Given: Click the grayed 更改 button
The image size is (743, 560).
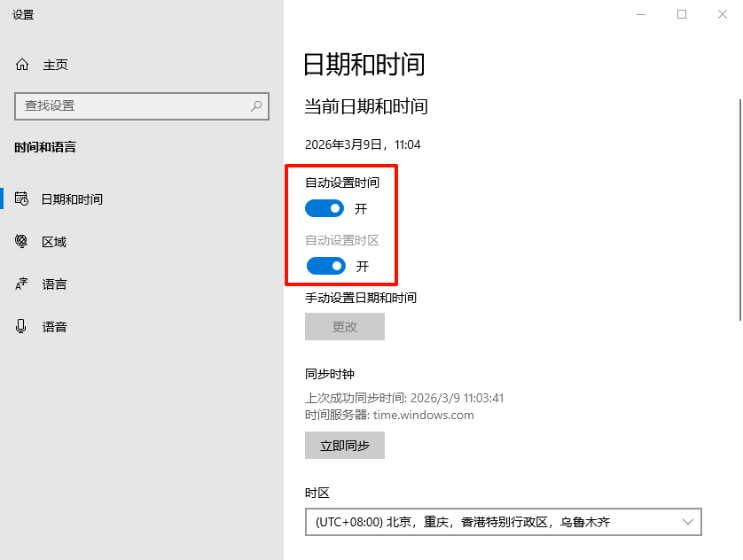Looking at the screenshot, I should pyautogui.click(x=344, y=326).
